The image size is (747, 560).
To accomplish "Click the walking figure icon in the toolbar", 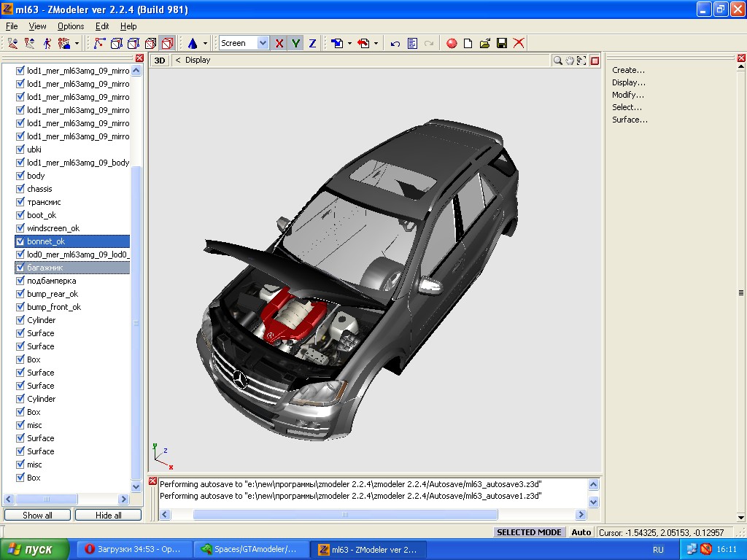I will pyautogui.click(x=47, y=43).
